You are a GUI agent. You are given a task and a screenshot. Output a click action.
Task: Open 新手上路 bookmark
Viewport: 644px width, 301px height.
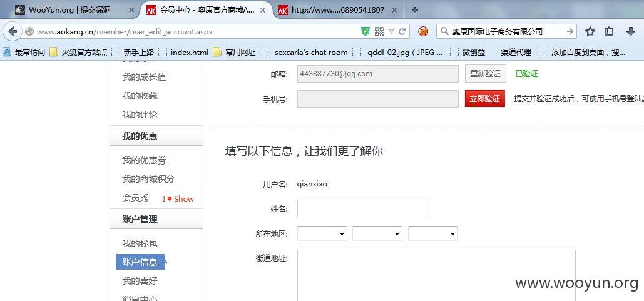point(133,52)
